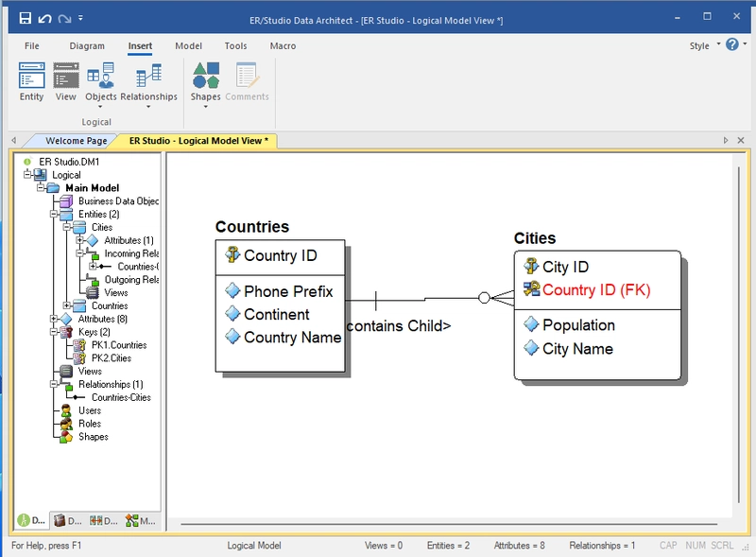The image size is (756, 557).
Task: Insert a new Entity
Action: pos(31,81)
